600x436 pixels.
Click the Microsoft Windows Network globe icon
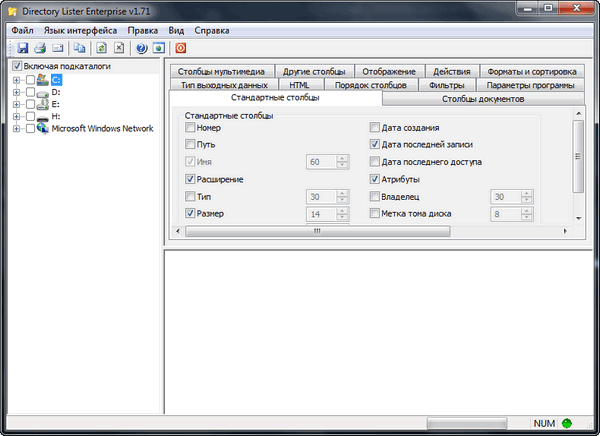coord(42,128)
